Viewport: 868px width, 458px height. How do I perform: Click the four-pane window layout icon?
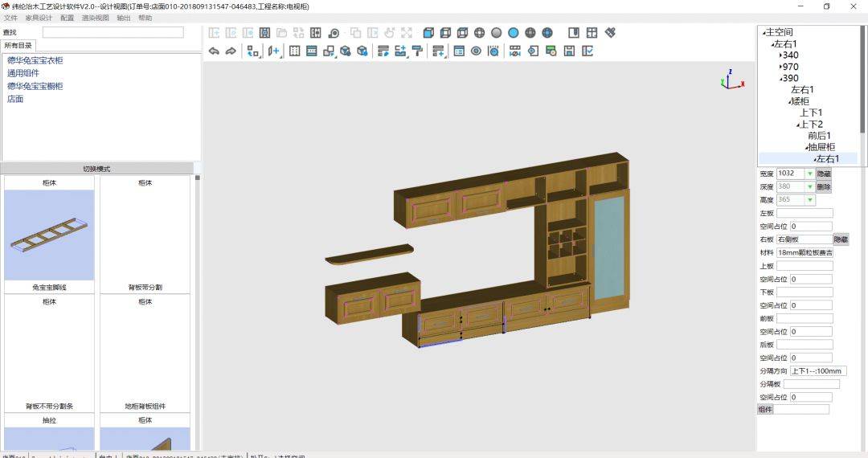coord(592,33)
